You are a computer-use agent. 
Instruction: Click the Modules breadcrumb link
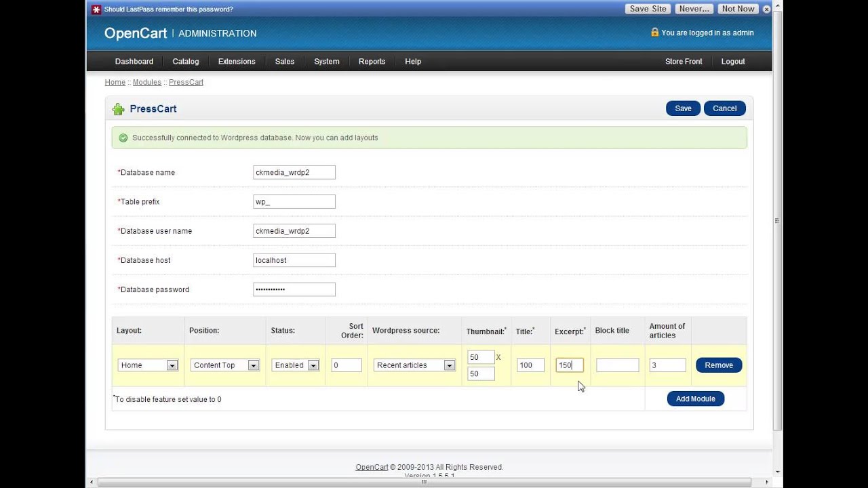(x=147, y=82)
